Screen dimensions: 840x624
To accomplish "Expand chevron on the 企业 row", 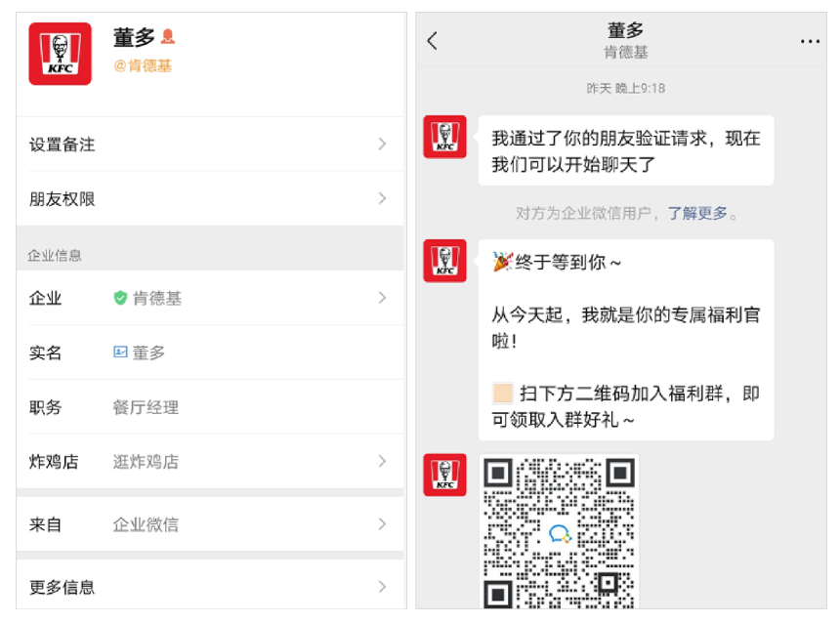I will 382,297.
